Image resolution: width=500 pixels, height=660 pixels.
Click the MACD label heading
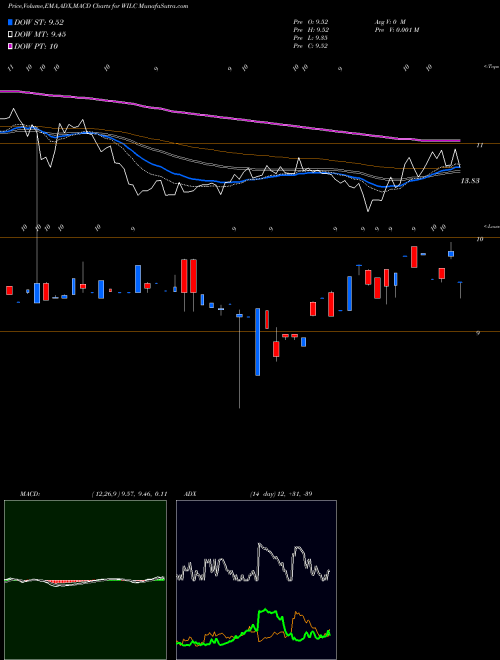point(30,494)
